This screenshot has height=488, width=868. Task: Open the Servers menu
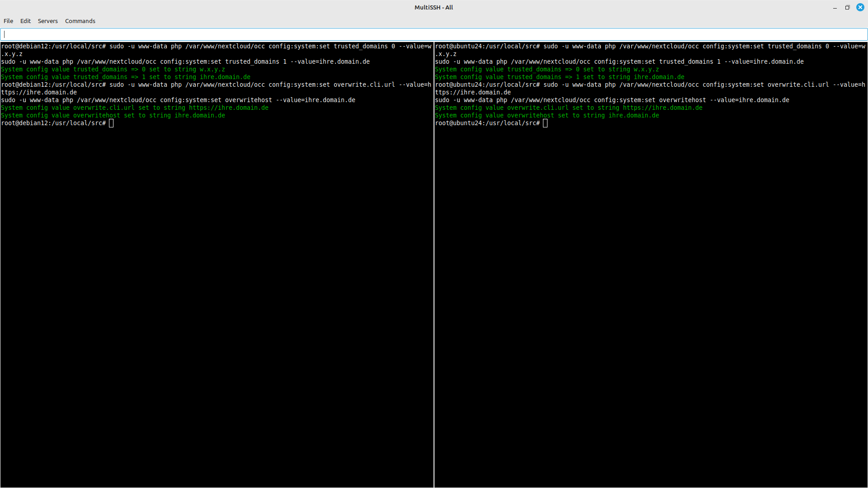point(48,21)
